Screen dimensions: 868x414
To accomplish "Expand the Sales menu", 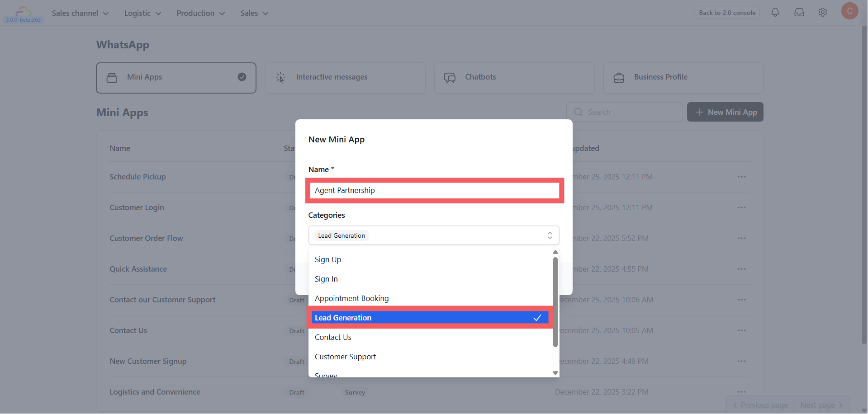I will click(x=254, y=13).
